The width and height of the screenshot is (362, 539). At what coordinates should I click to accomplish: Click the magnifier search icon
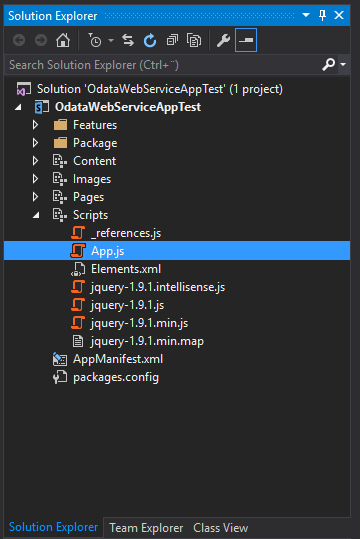point(329,64)
